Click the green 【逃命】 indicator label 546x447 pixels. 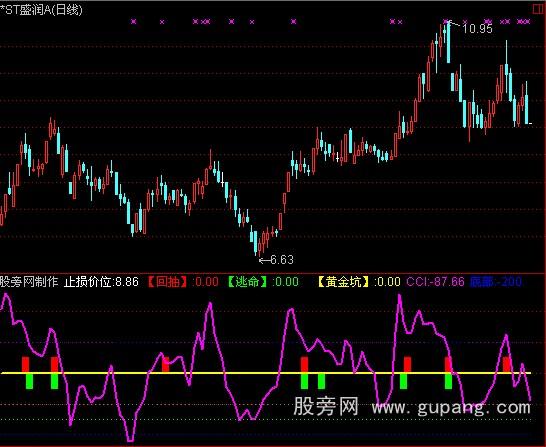247,282
